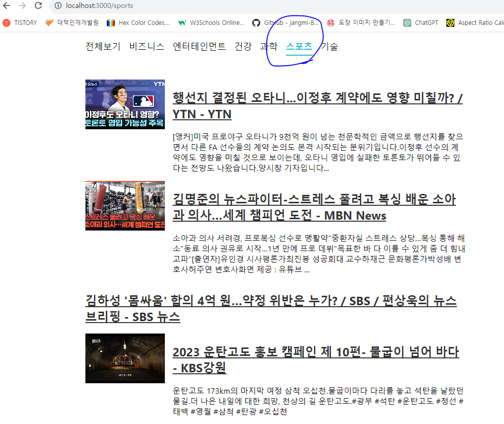Viewport: 504px width, 424px height.
Task: Open the ChatGPT bookmark
Action: tap(421, 23)
